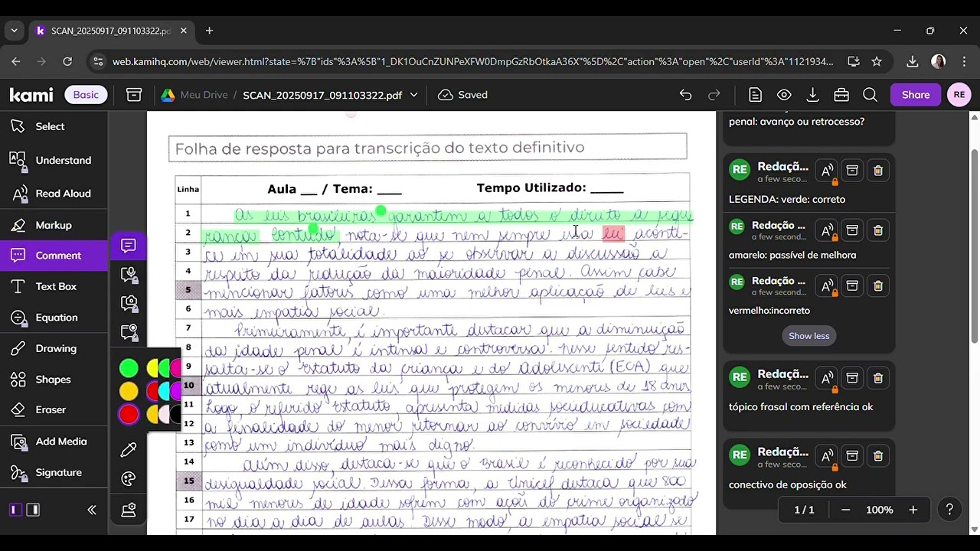Pick the selected red color swatch
The image size is (980, 551).
129,415
